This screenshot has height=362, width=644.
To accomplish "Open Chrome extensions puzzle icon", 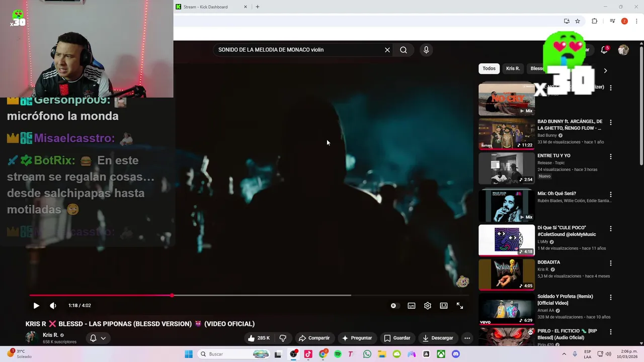I will coord(595,21).
